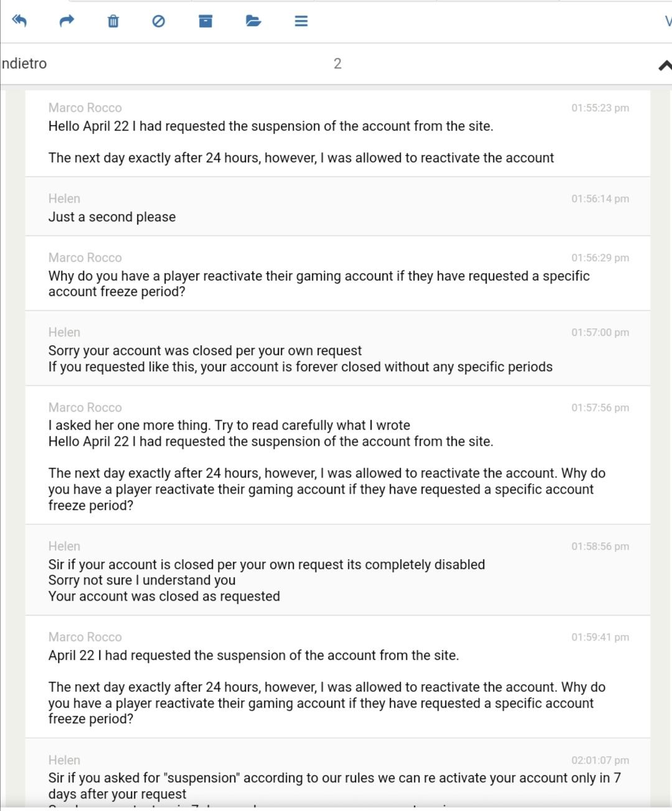672x811 pixels.
Task: Click the message count number 2
Action: pyautogui.click(x=337, y=63)
